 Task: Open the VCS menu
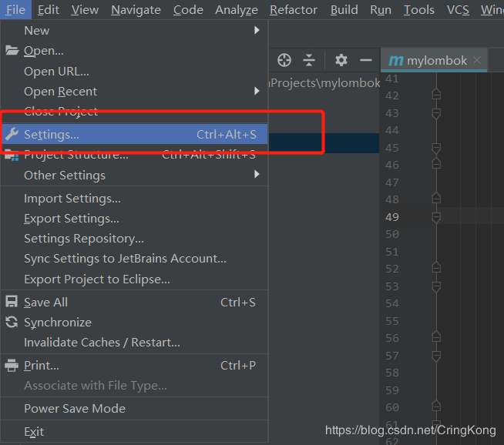pos(458,10)
